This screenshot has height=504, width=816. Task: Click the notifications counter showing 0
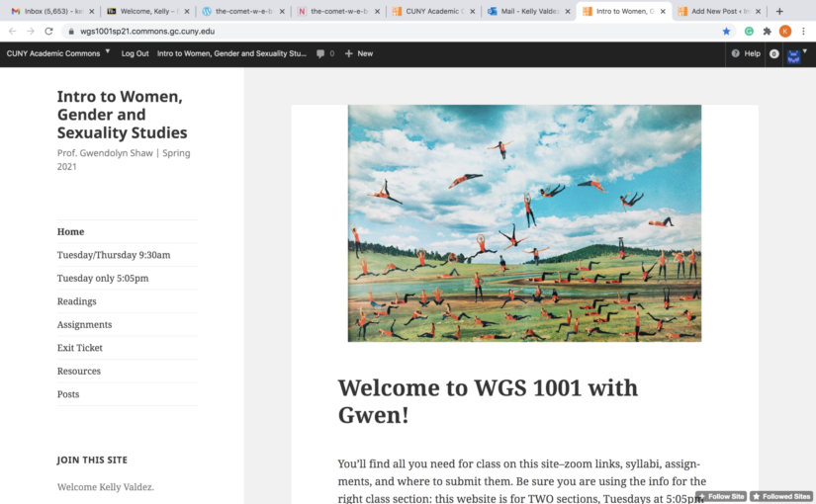(773, 53)
